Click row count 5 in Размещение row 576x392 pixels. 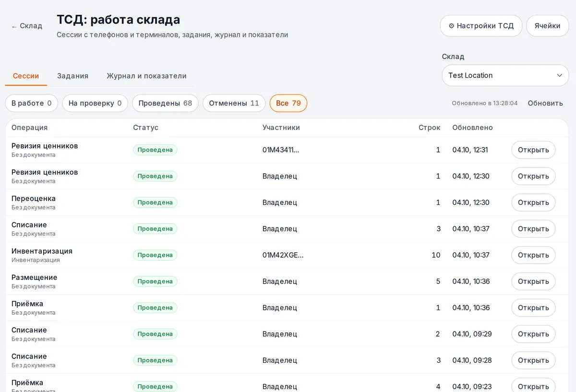(438, 281)
